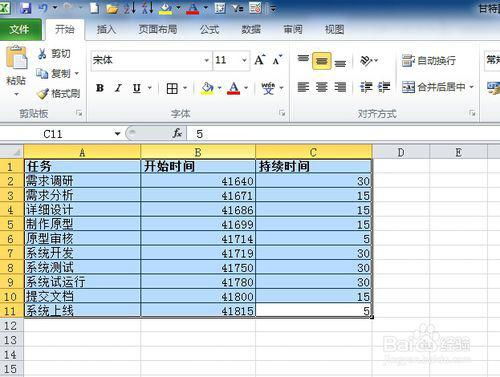Screen dimensions: 500x377
Task: Click the 文件 (File) button
Action: pyautogui.click(x=20, y=30)
